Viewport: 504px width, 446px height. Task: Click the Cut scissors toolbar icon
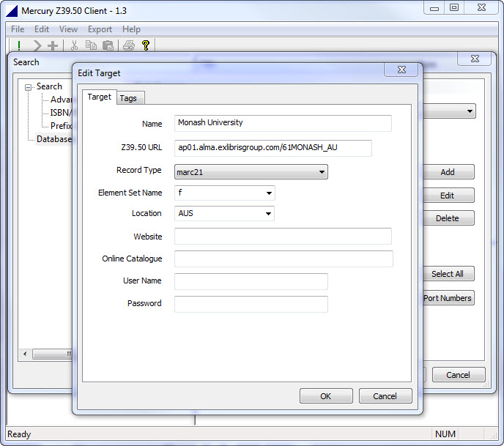[x=74, y=45]
